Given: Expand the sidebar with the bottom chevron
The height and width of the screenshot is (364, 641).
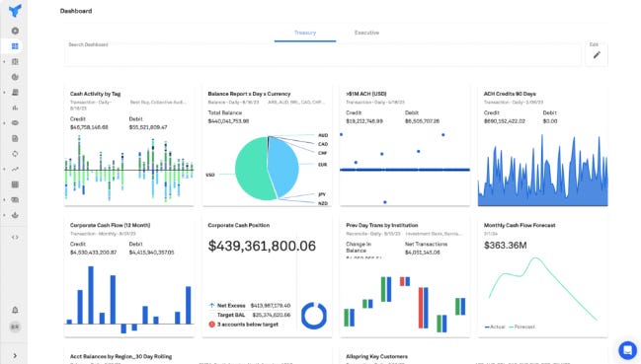Looking at the screenshot, I should pos(15,356).
